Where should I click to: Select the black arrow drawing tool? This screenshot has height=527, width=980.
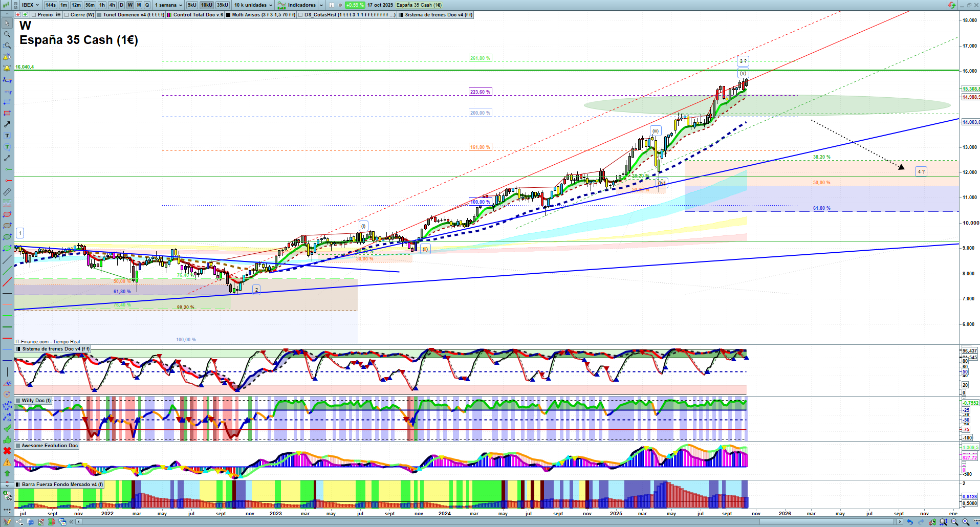(7, 124)
